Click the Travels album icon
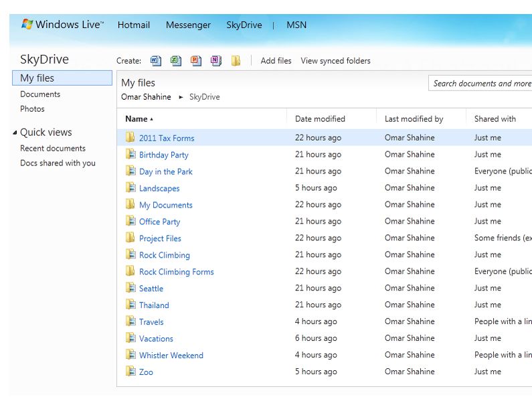The width and height of the screenshot is (532, 399). coord(130,321)
